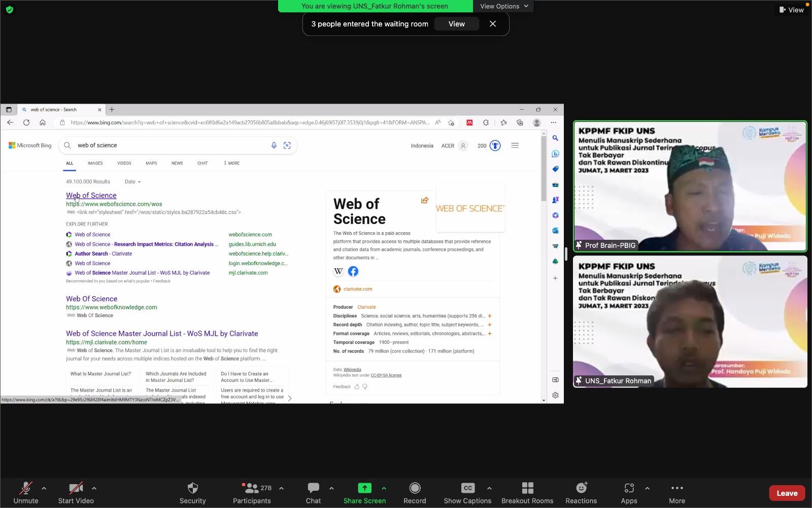Image resolution: width=812 pixels, height=508 pixels.
Task: Open the Participants list
Action: click(252, 489)
